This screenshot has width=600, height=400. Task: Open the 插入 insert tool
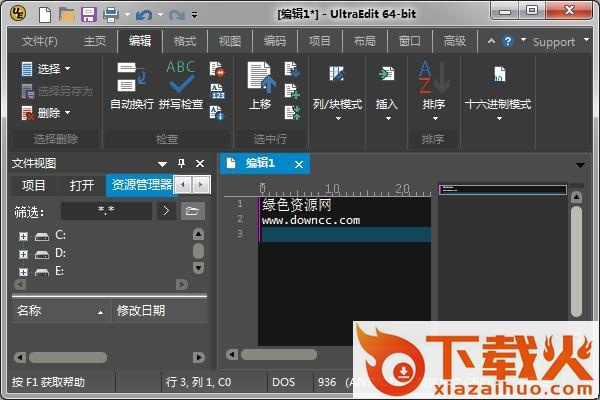(386, 86)
